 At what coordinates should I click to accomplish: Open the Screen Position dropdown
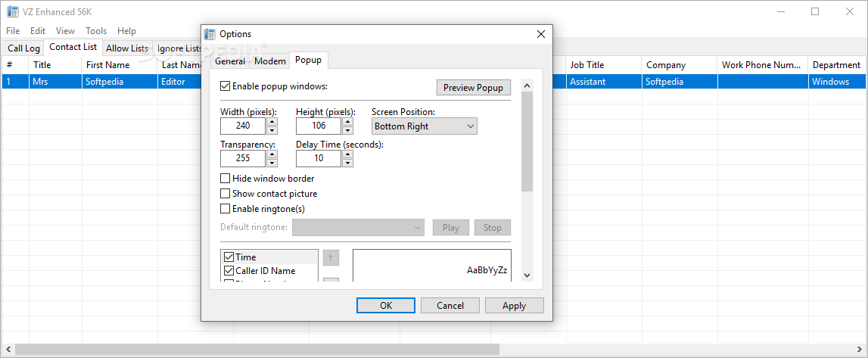click(424, 126)
